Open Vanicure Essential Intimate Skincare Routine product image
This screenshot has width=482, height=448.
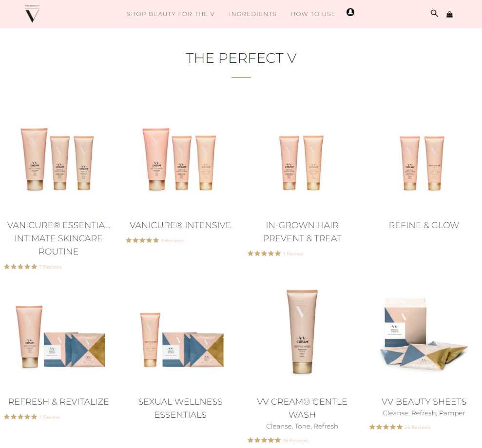[x=58, y=159]
